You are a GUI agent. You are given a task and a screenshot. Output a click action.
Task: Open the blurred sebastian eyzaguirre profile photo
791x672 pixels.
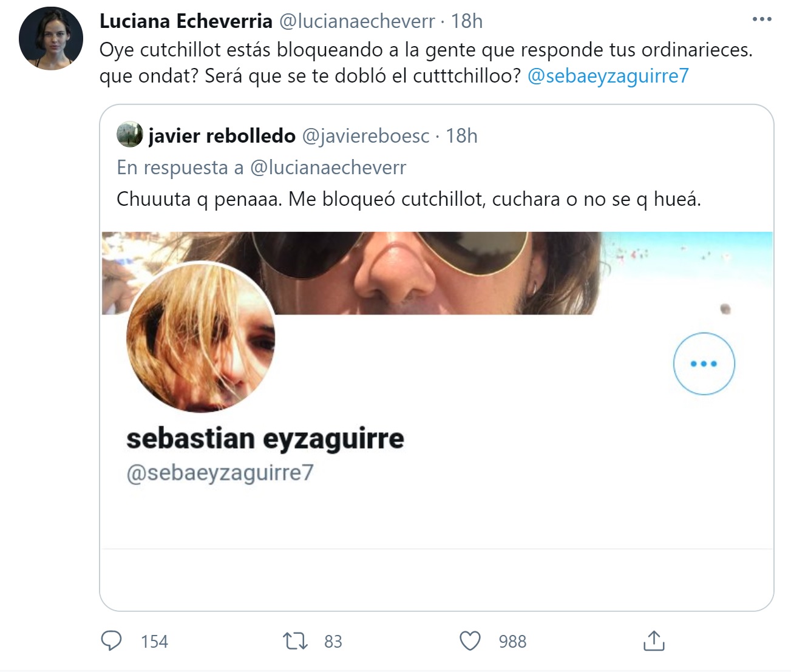[x=200, y=338]
